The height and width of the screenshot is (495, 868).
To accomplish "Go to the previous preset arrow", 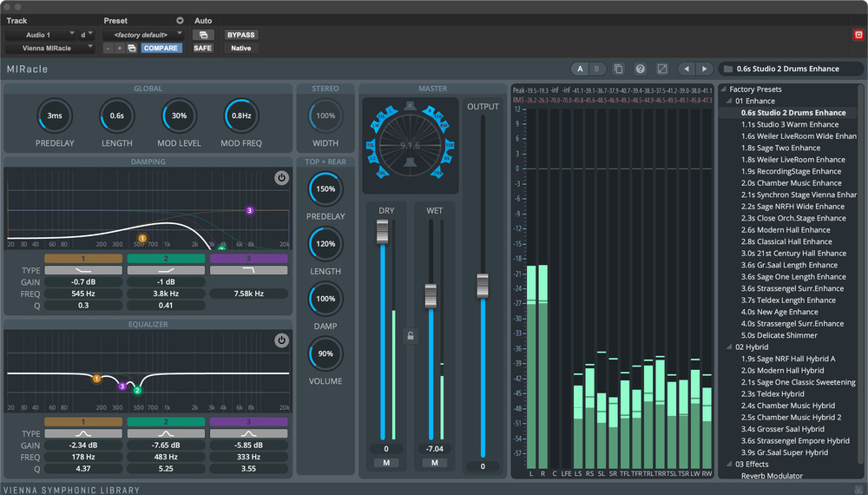I will (685, 69).
